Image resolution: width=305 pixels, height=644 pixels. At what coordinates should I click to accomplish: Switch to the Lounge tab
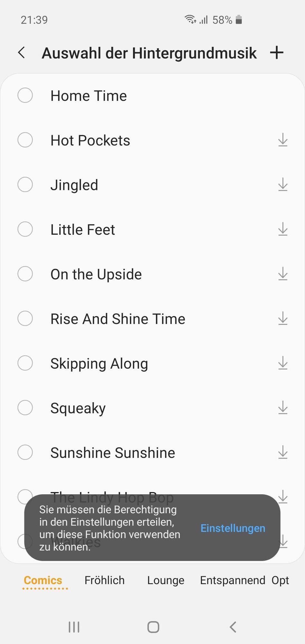tap(166, 580)
